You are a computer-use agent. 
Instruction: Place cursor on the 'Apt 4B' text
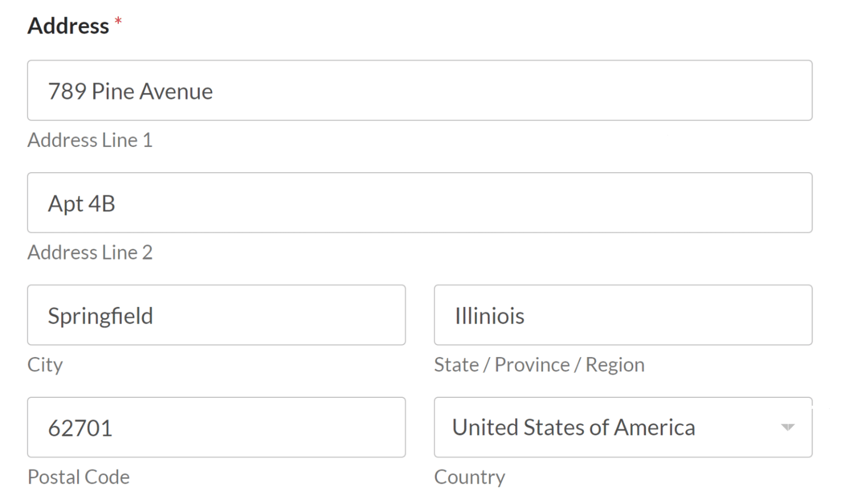click(81, 204)
